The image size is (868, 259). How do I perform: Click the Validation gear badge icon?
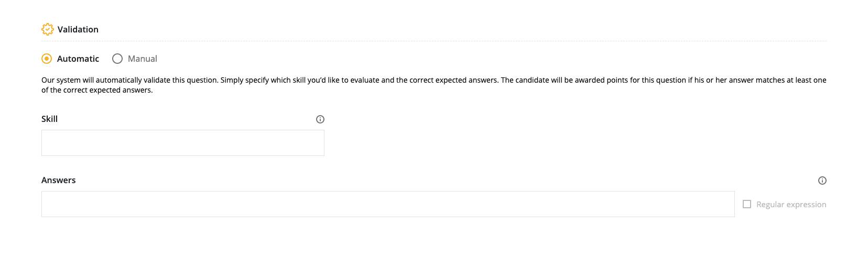point(47,29)
